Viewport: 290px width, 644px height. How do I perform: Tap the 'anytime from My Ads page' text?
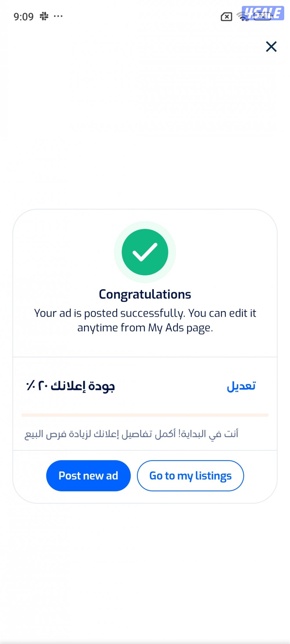coord(145,328)
